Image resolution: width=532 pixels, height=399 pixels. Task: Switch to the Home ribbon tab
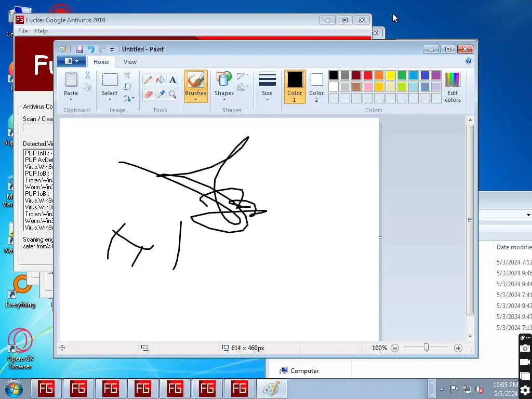101,62
